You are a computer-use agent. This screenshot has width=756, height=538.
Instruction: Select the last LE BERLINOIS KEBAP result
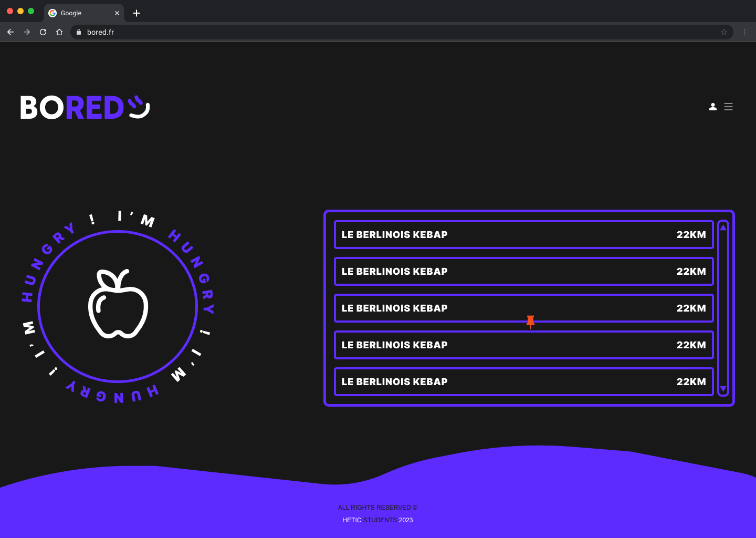(523, 381)
